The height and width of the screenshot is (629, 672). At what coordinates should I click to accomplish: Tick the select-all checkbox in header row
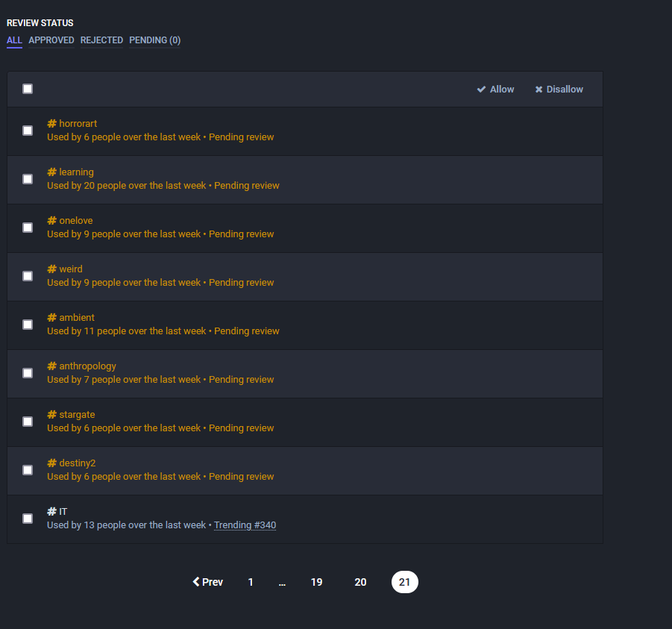click(28, 89)
